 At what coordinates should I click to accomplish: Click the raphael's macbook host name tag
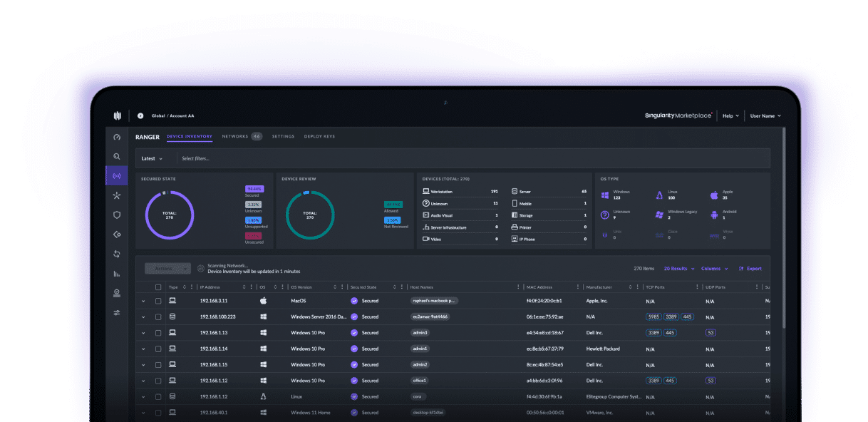(x=434, y=301)
